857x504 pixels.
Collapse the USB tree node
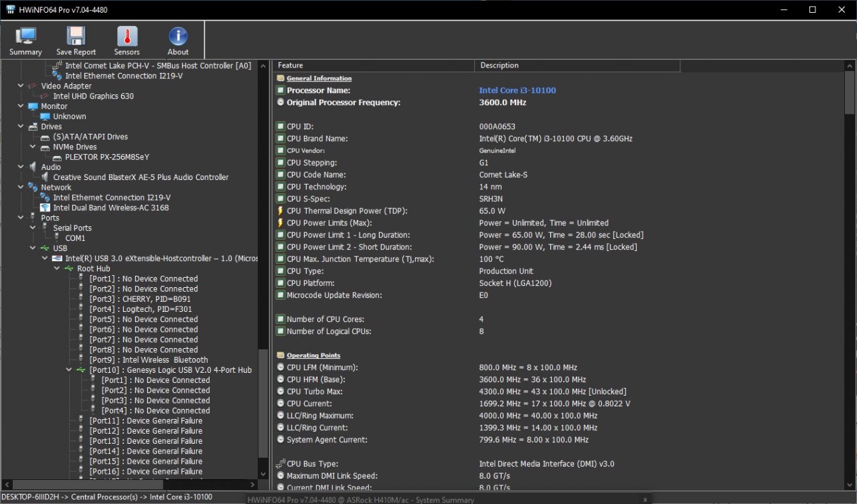(x=33, y=248)
